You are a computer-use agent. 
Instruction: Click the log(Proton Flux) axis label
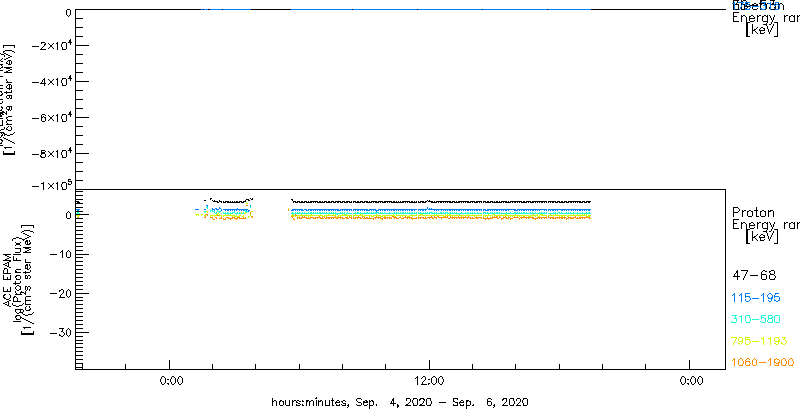17,279
